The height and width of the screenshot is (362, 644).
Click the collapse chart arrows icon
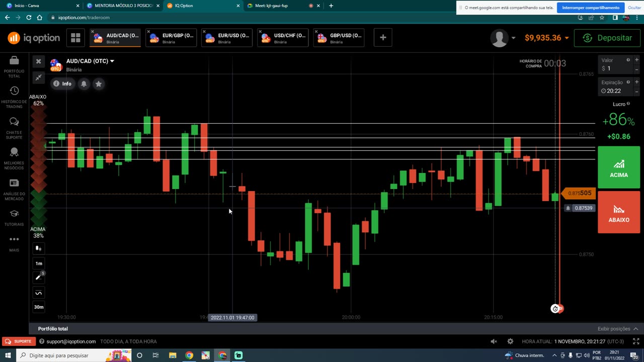coord(38,77)
